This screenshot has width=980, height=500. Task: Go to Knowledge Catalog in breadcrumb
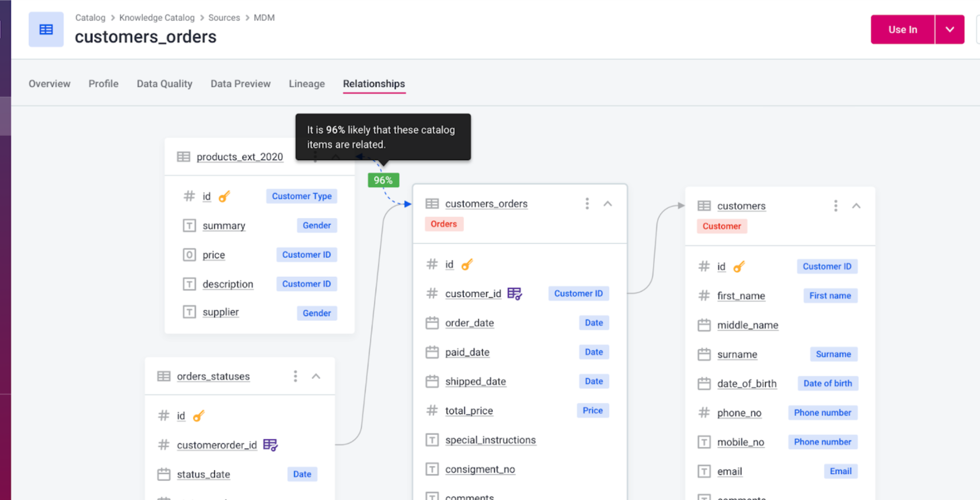(157, 18)
